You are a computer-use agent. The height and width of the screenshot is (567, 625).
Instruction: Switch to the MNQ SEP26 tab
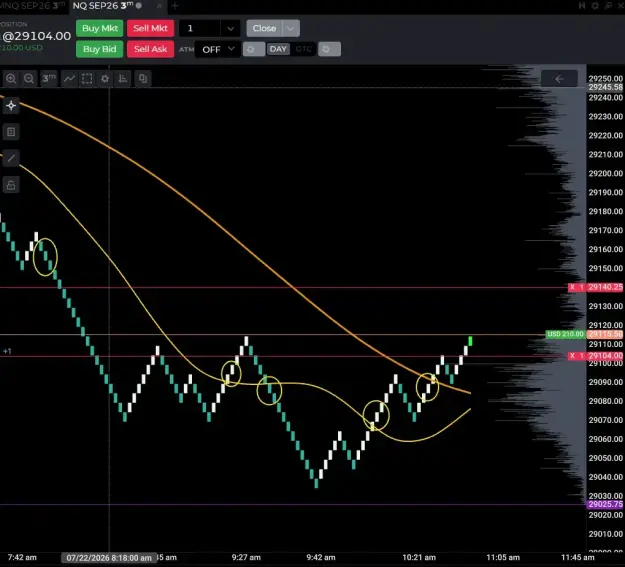33,6
